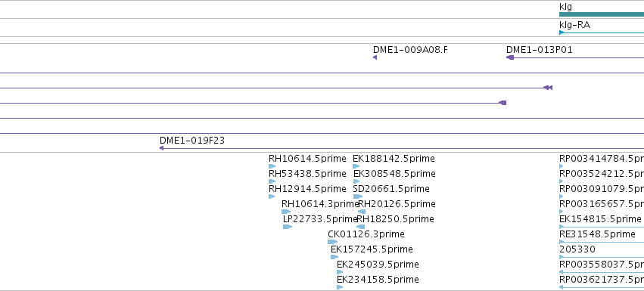The width and height of the screenshot is (644, 291).
Task: Select the RH18250.5prime EST glyph
Action: point(361,227)
